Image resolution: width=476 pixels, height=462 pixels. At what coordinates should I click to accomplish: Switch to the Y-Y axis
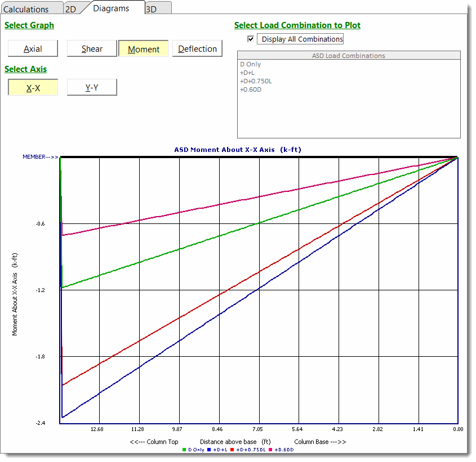pos(91,87)
